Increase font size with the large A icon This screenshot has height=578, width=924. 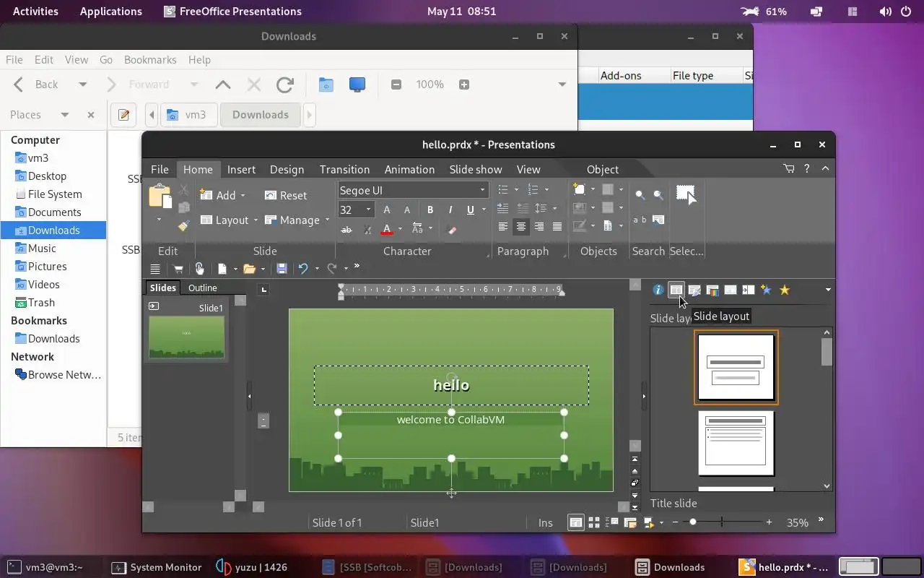[387, 210]
